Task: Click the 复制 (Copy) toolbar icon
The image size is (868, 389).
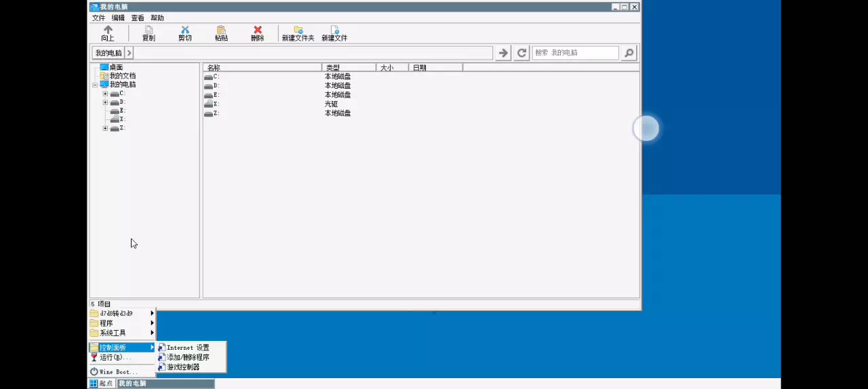Action: [149, 30]
